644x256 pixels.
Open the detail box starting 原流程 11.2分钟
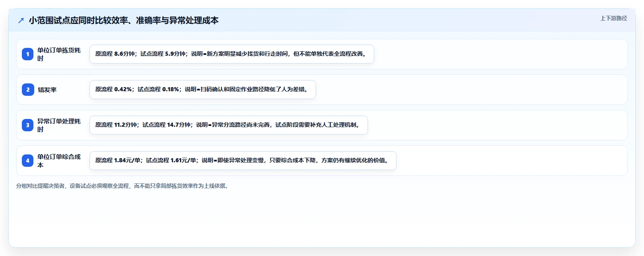[x=229, y=125]
